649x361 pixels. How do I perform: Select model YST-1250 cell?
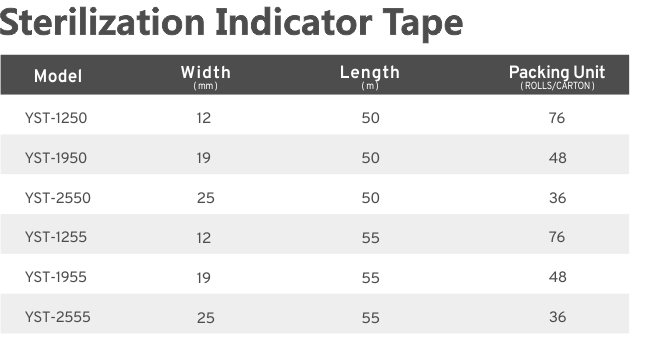point(56,118)
